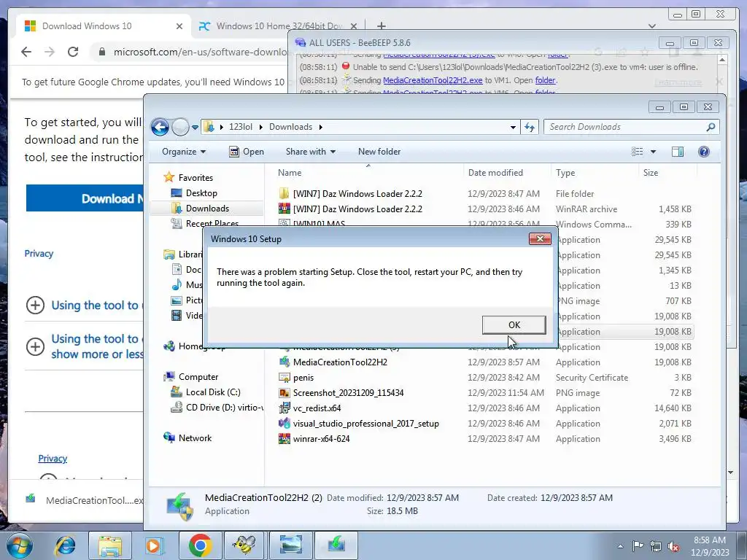Refresh the Downloads folder view
Image resolution: width=747 pixels, height=560 pixels.
pos(530,127)
